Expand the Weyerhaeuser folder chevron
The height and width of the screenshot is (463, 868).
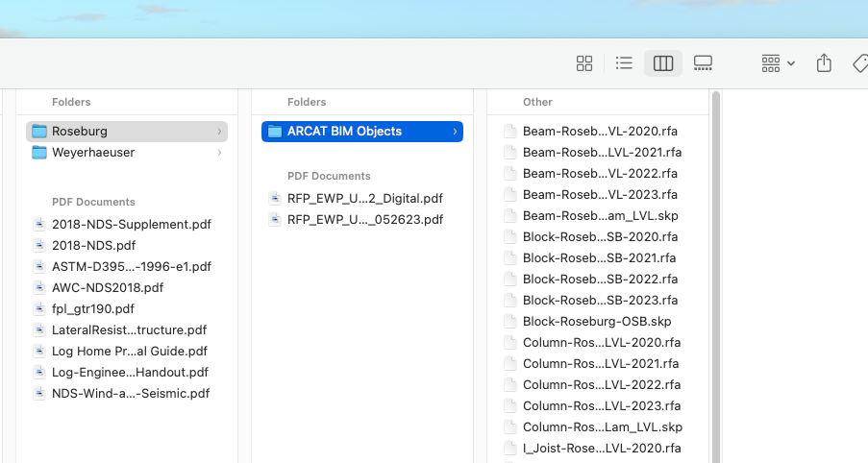pos(219,153)
